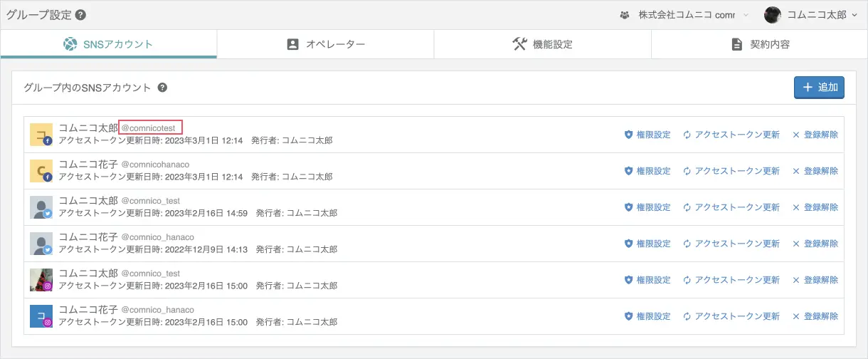This screenshot has width=868, height=359.
Task: Click help icon beside グループ内のSNSアカウント
Action: tap(162, 88)
